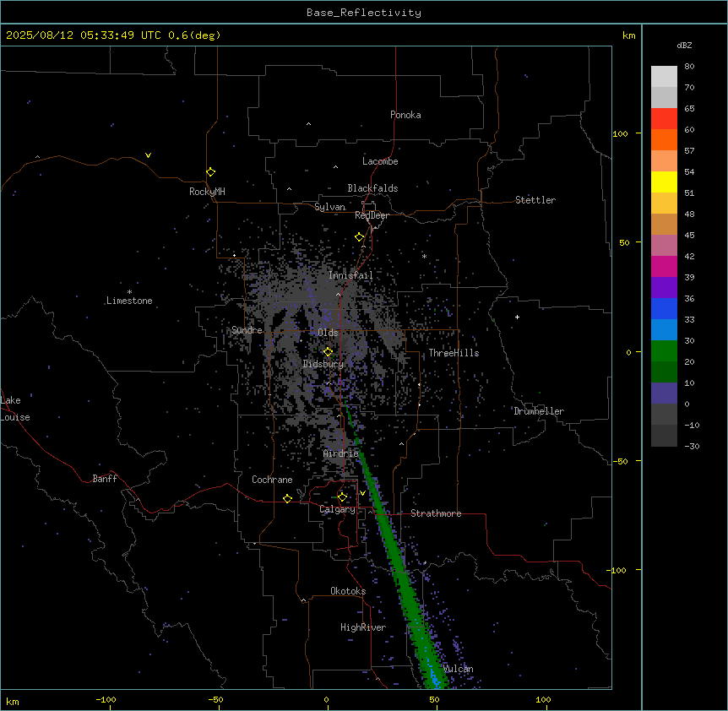Click the Airdrie label
The width and height of the screenshot is (728, 711).
click(341, 453)
